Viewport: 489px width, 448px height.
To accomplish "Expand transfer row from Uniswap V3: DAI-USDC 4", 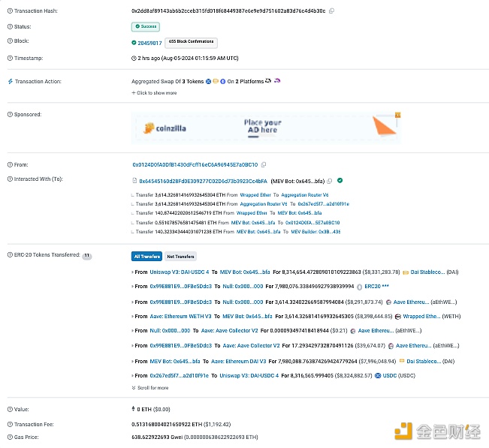I will pos(132,272).
